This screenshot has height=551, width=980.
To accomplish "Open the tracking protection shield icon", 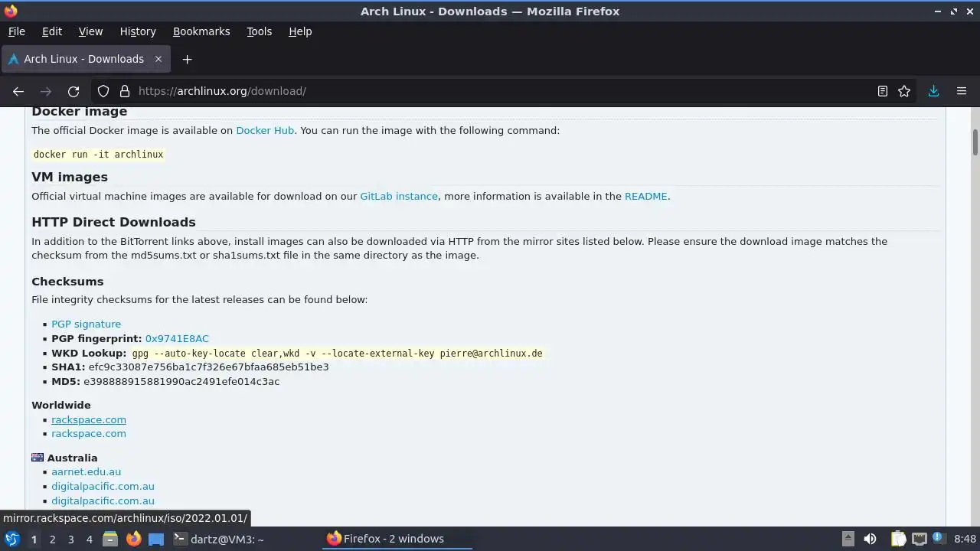I will (103, 91).
